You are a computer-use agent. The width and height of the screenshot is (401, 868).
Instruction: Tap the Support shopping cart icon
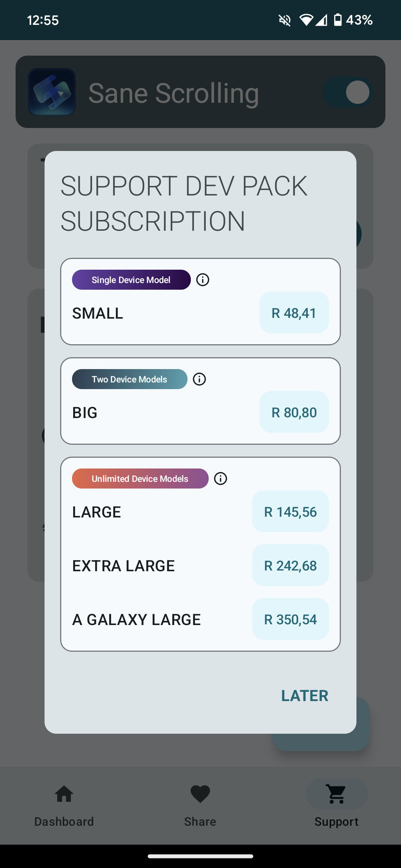pyautogui.click(x=336, y=794)
